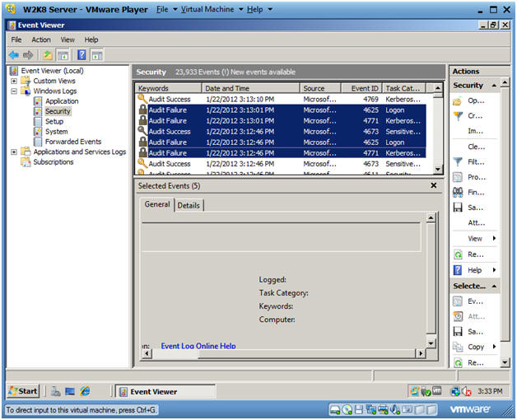
Task: Open Help action in Actions pane
Action: (475, 270)
